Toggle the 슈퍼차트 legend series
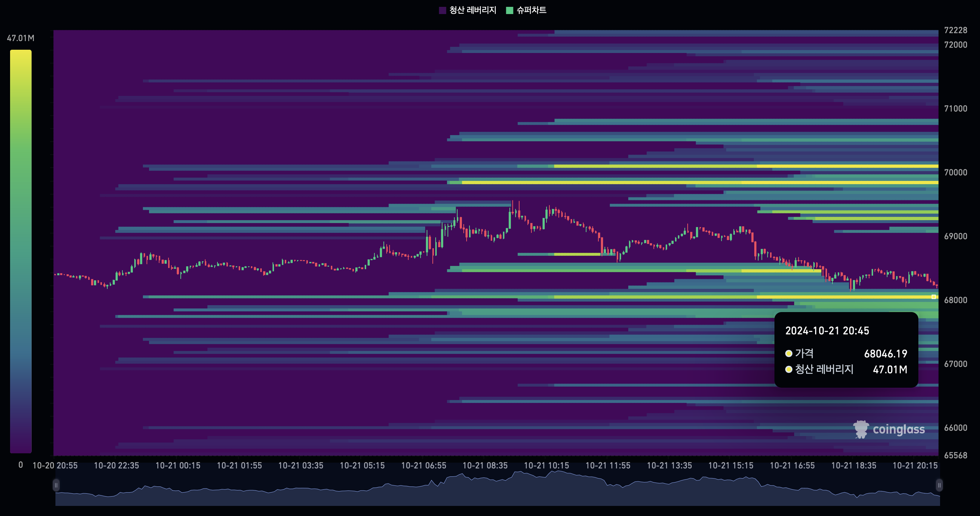The image size is (980, 516). (526, 10)
